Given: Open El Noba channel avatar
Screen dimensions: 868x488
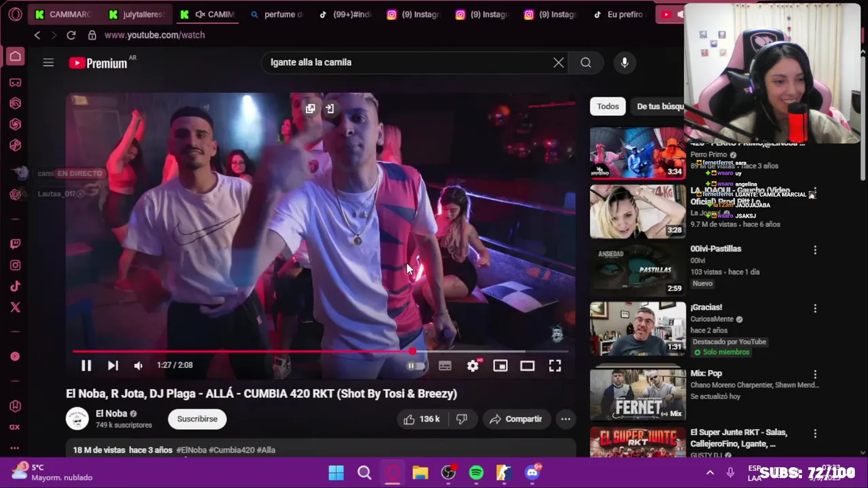Looking at the screenshot, I should click(77, 418).
